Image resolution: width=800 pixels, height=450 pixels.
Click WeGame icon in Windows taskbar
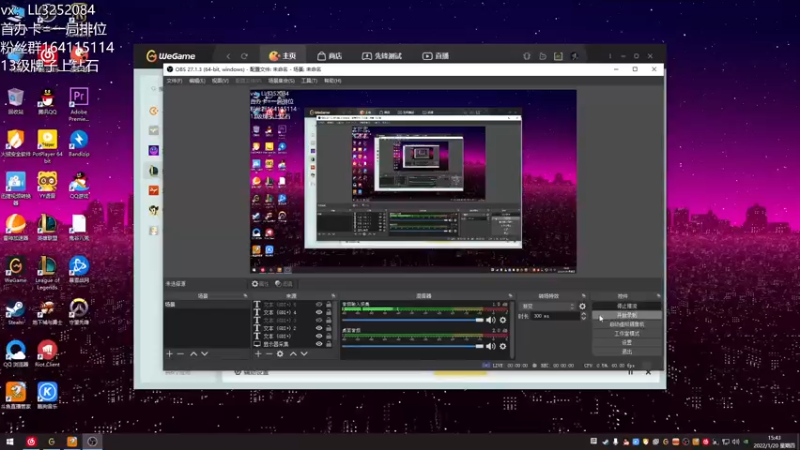tap(52, 441)
